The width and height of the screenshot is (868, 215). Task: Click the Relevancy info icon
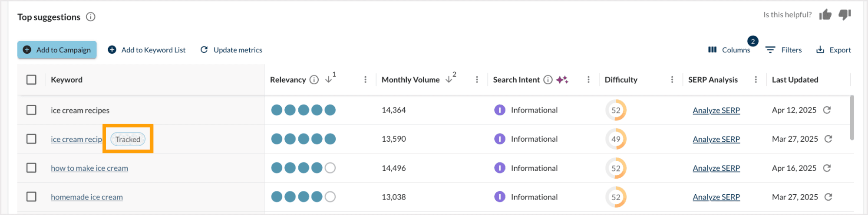pos(314,80)
